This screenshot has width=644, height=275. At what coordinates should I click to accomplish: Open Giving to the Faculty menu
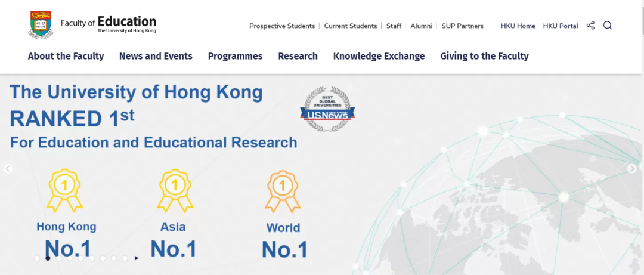pos(484,56)
